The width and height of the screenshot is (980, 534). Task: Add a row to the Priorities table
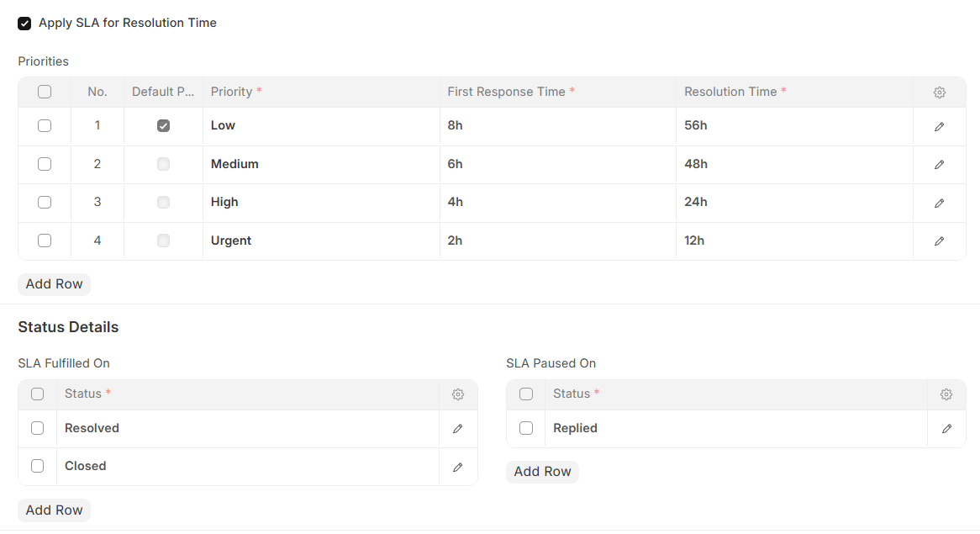click(x=54, y=284)
